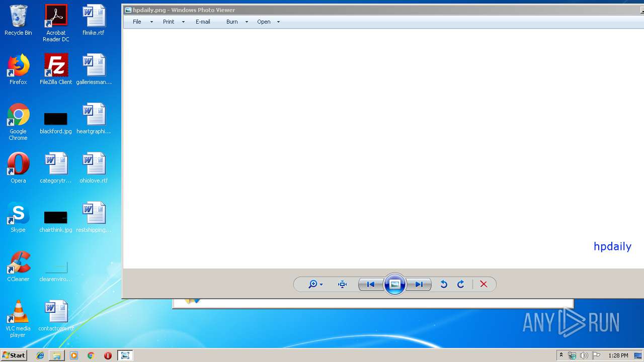
Task: Click the hpdaily text in the image
Action: [612, 246]
